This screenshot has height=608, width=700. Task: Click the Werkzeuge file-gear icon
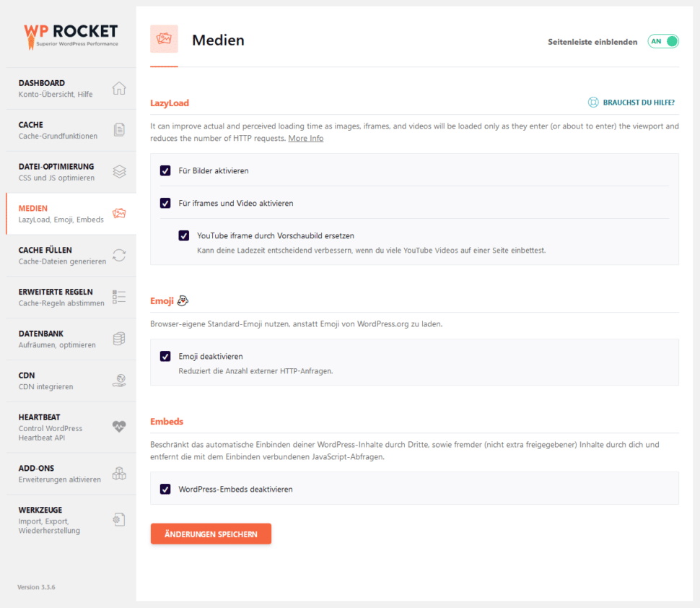click(x=119, y=520)
